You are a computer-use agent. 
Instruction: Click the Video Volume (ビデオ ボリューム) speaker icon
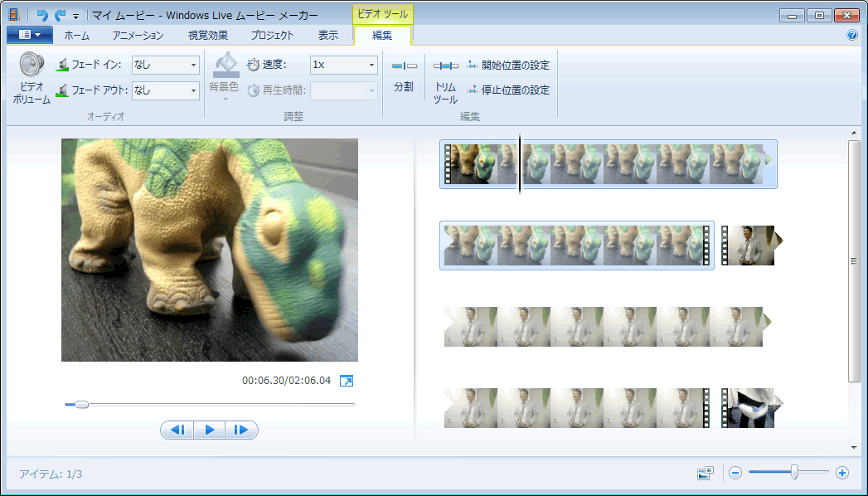coord(32,66)
